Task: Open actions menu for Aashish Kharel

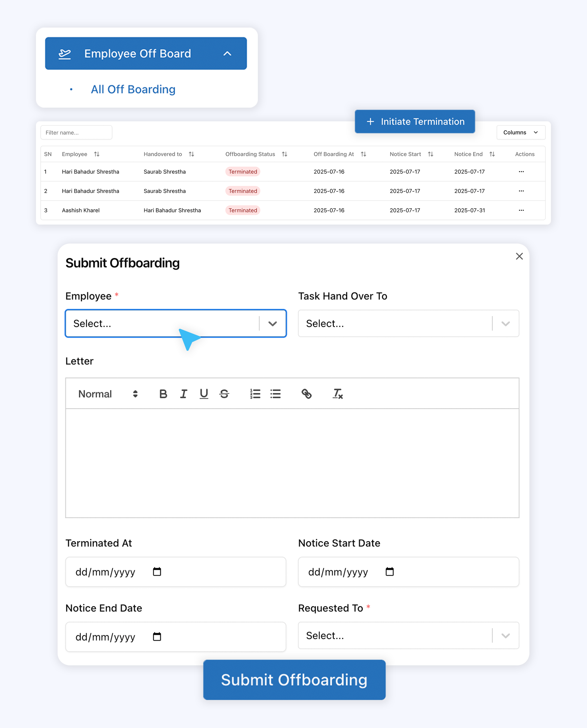Action: pos(521,210)
